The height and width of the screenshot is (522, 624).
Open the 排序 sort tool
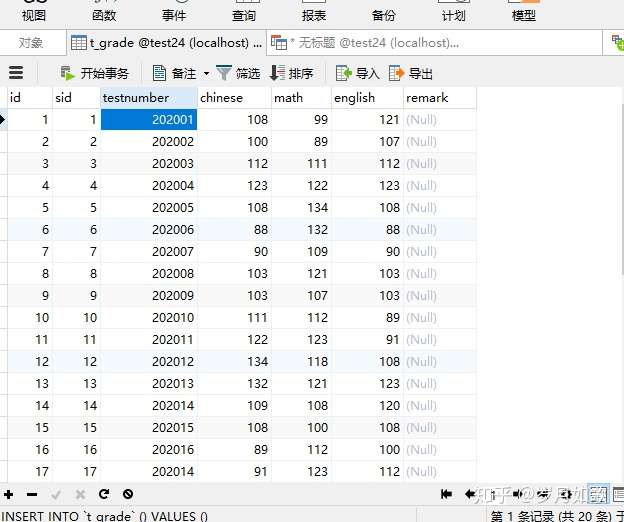(x=291, y=74)
